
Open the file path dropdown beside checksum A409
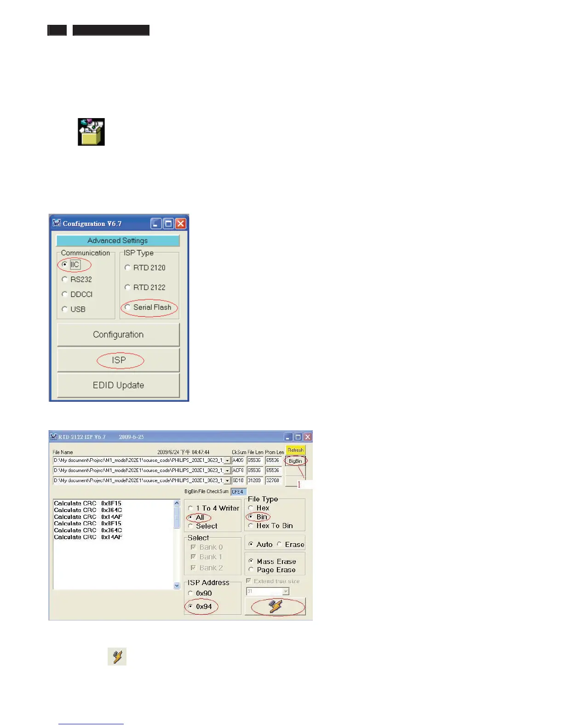(x=227, y=461)
